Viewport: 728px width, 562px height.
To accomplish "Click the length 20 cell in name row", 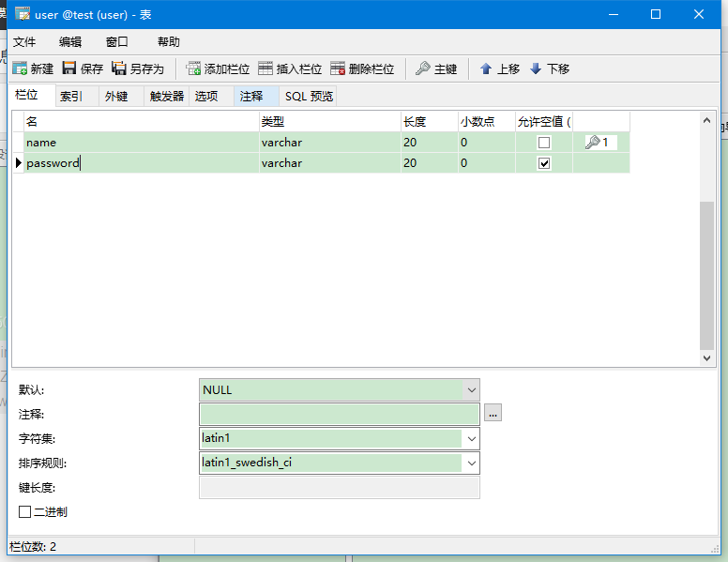I will [430, 142].
